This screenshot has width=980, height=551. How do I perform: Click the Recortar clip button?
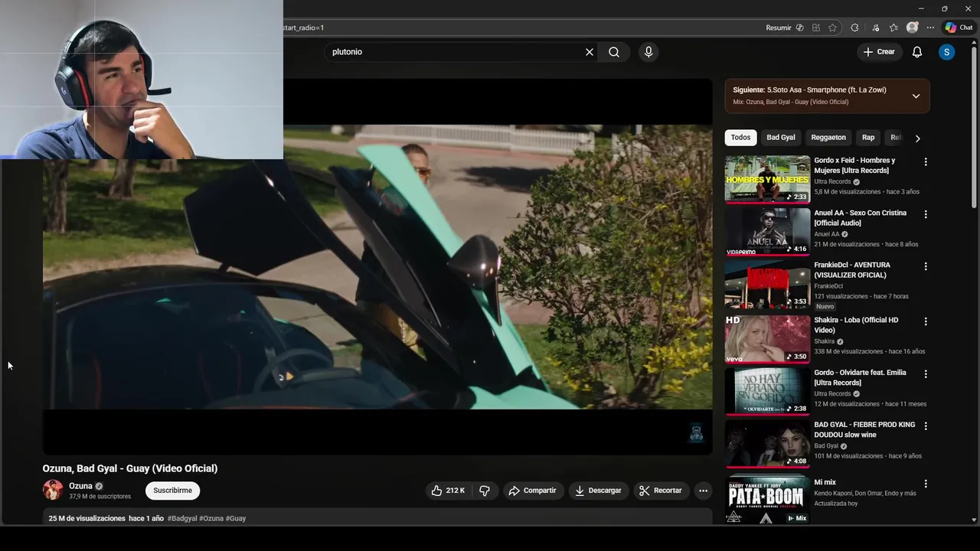click(660, 491)
